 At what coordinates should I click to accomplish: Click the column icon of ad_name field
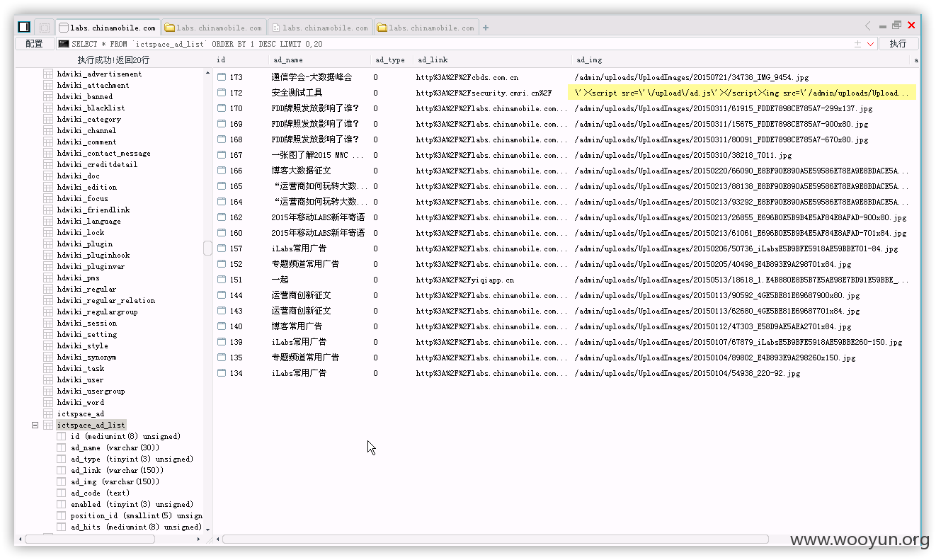(62, 447)
